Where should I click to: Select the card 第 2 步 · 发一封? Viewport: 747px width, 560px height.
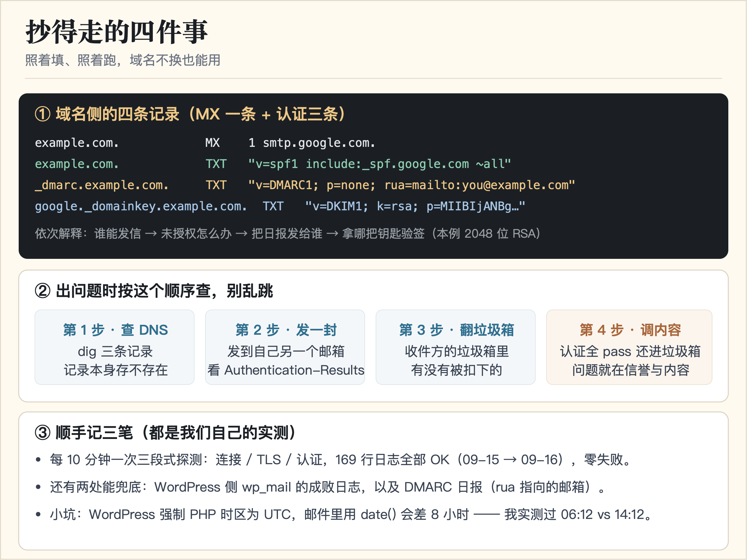point(285,347)
